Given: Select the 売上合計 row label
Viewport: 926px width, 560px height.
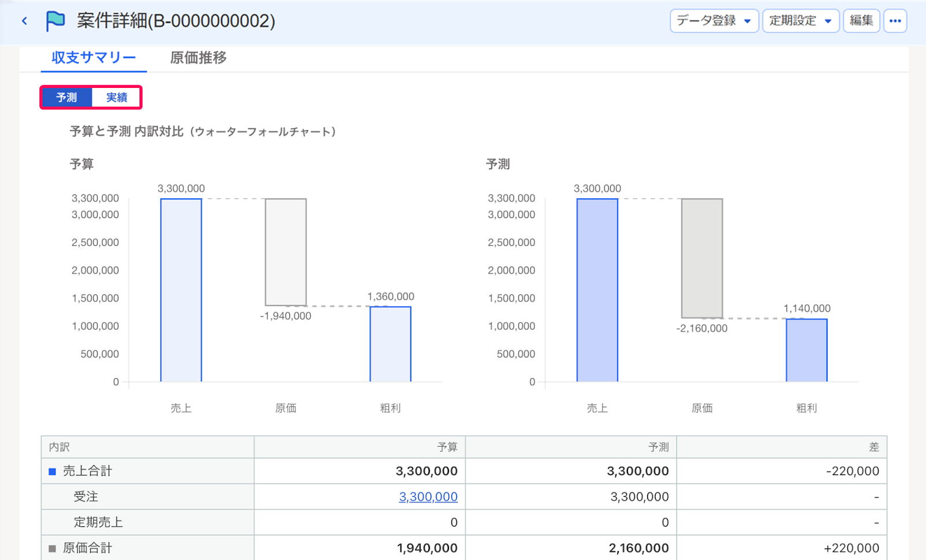Looking at the screenshot, I should pos(87,471).
